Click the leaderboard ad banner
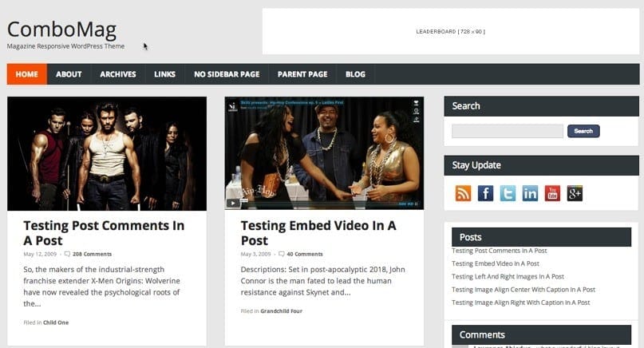The image size is (644, 348). (451, 31)
